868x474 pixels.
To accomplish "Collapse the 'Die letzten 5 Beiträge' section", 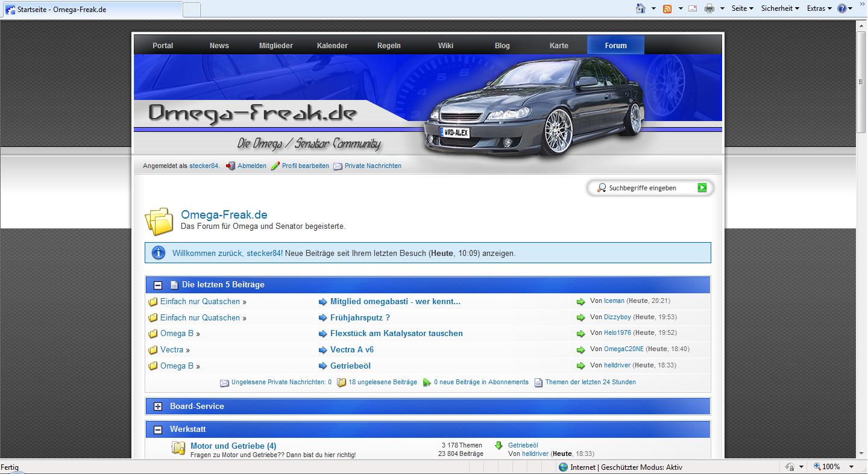I will (x=158, y=285).
